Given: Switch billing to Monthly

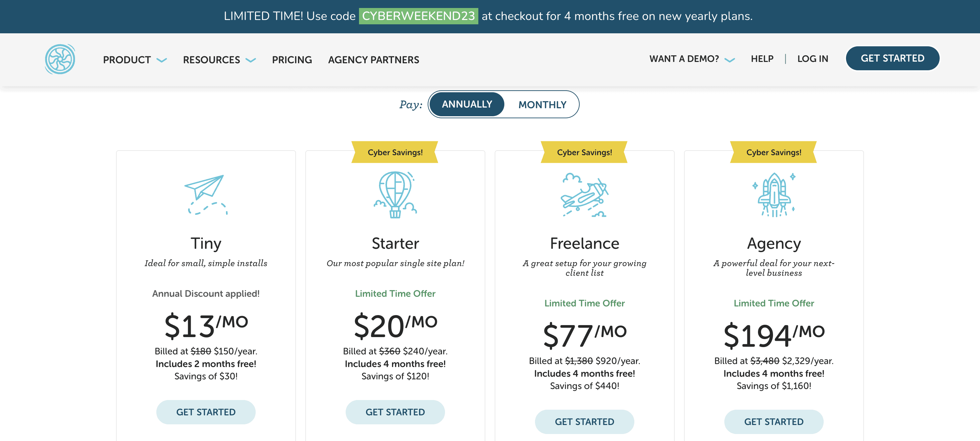Looking at the screenshot, I should coord(542,105).
